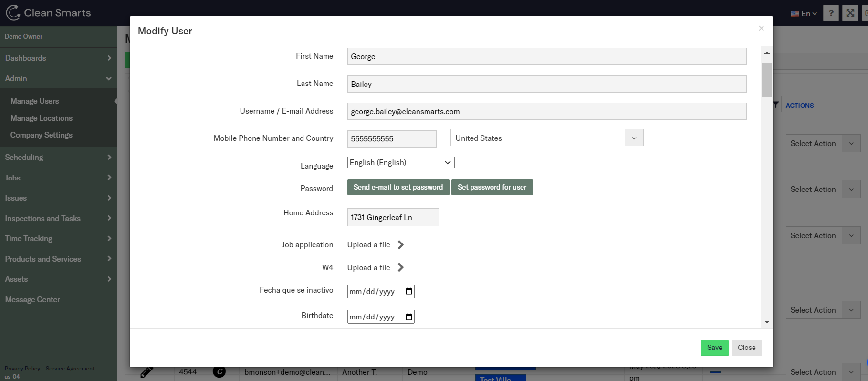This screenshot has height=381, width=868.
Task: Click the filter icon beside ACTIONS
Action: [x=776, y=105]
